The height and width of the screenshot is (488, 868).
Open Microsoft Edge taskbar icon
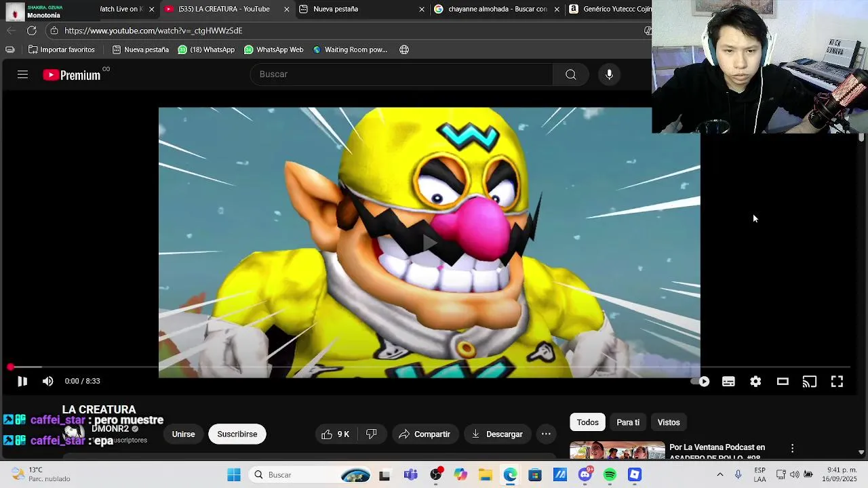pos(510,475)
